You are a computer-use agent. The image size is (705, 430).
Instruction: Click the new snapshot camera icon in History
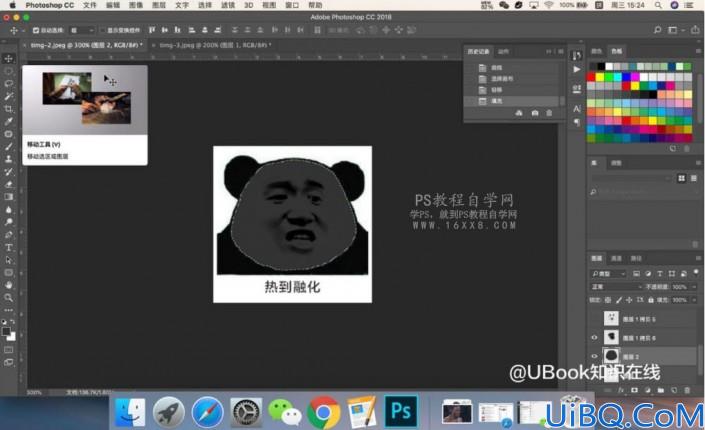point(535,113)
